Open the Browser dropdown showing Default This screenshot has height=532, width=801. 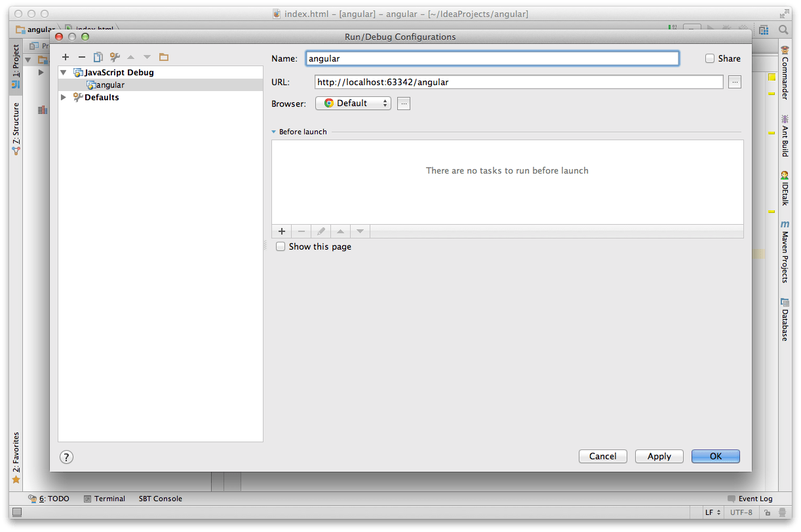(x=353, y=104)
